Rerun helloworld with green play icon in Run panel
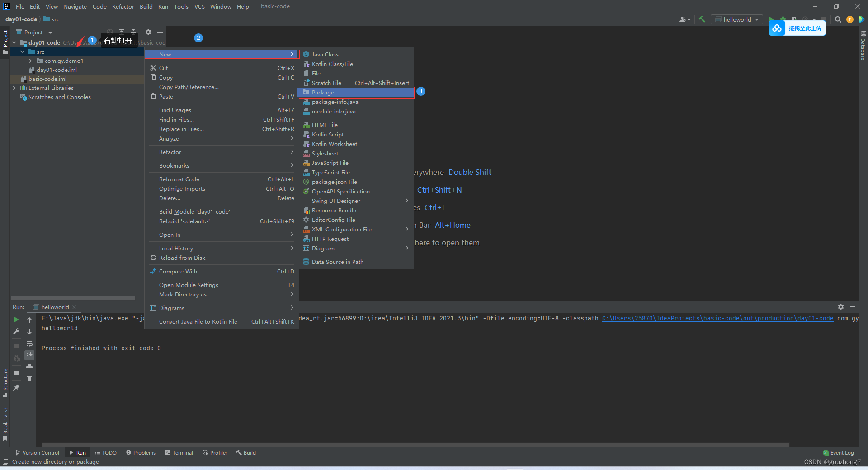The image size is (868, 470). tap(16, 320)
